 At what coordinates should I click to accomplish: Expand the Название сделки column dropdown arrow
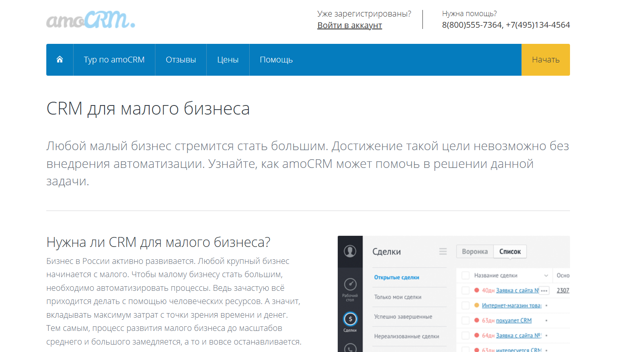546,275
